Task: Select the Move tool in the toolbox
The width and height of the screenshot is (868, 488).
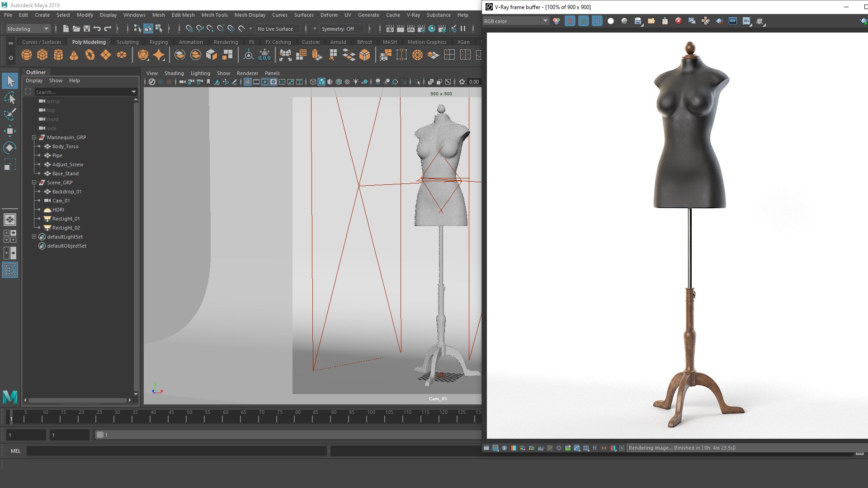Action: point(10,131)
